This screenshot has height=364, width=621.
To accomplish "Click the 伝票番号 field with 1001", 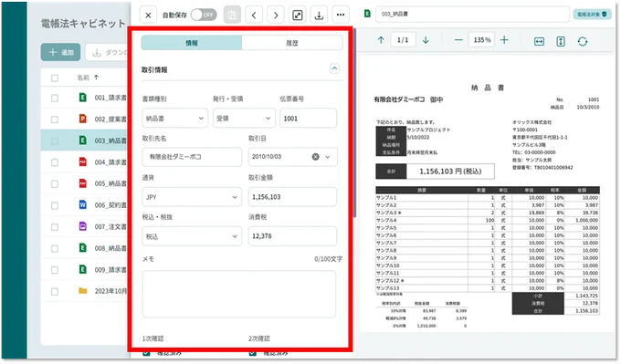I will [308, 118].
